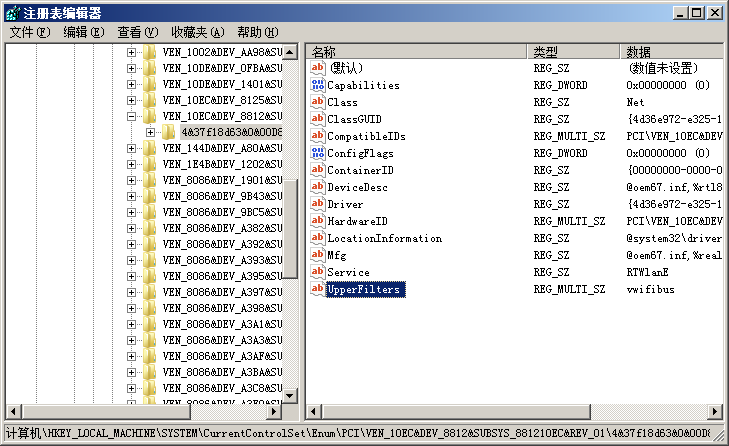The image size is (729, 446).
Task: Click the icon beside UpperFilters
Action: click(318, 289)
